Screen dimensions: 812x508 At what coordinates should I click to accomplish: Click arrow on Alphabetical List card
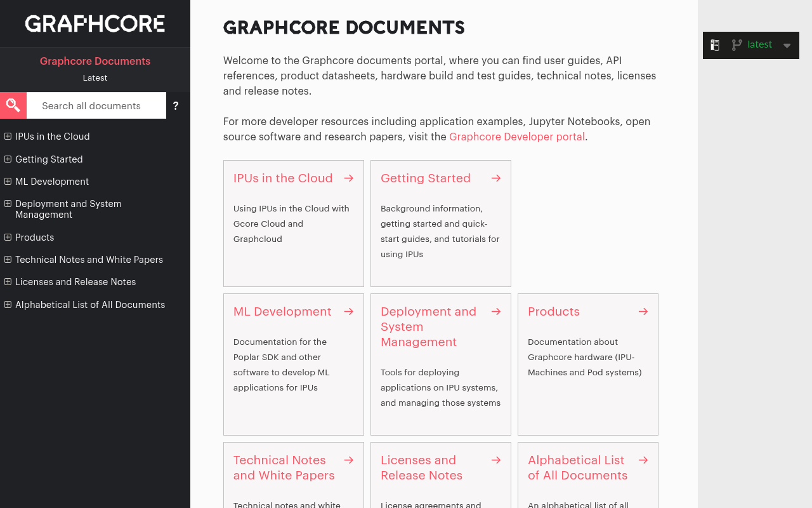[643, 460]
